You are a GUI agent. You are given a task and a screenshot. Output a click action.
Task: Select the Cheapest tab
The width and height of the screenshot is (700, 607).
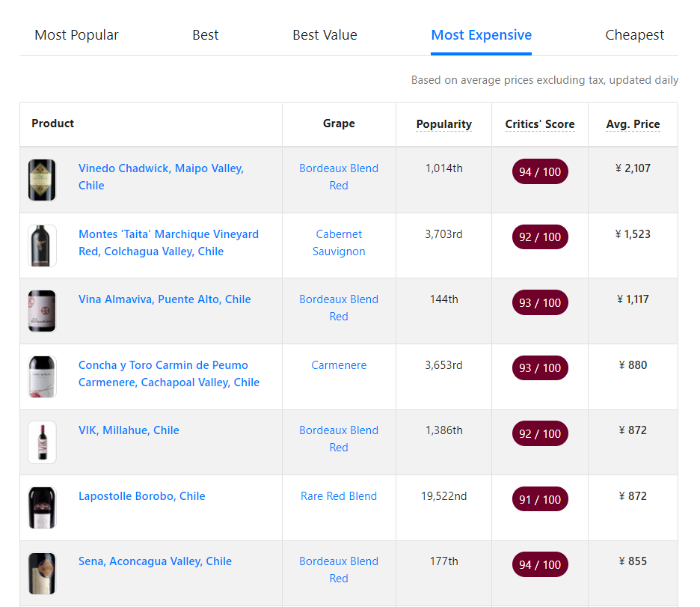(634, 35)
